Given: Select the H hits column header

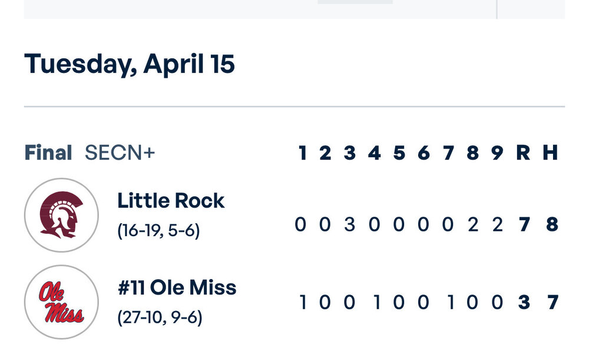Looking at the screenshot, I should tap(550, 153).
